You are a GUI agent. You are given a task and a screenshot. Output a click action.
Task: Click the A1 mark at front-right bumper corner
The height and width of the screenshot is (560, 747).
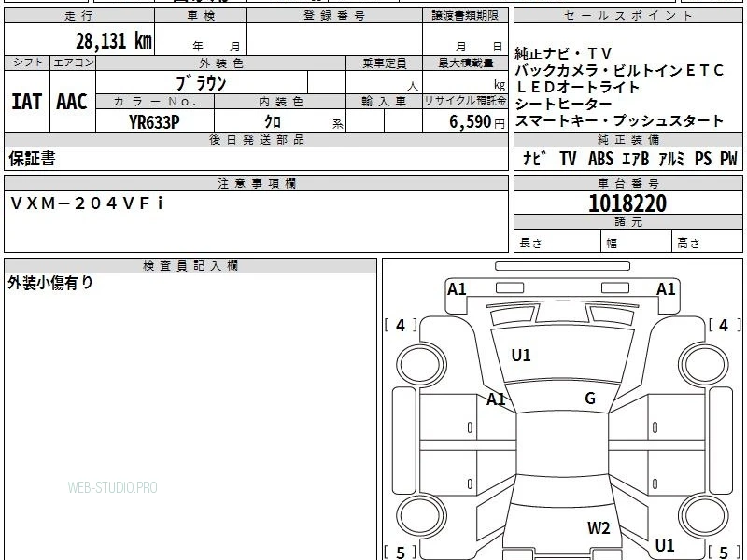[666, 289]
